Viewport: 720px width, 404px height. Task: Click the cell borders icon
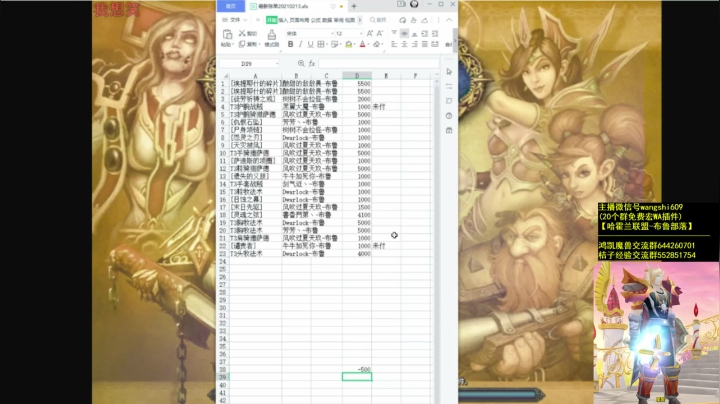(x=321, y=44)
